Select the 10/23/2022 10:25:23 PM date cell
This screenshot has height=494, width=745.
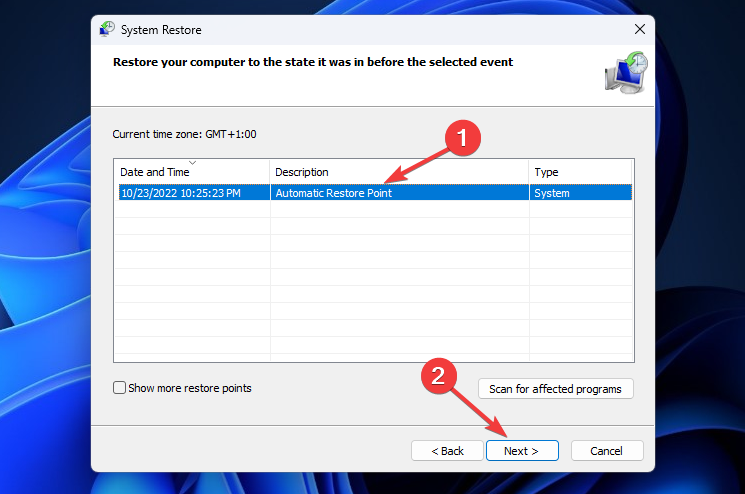pos(194,193)
